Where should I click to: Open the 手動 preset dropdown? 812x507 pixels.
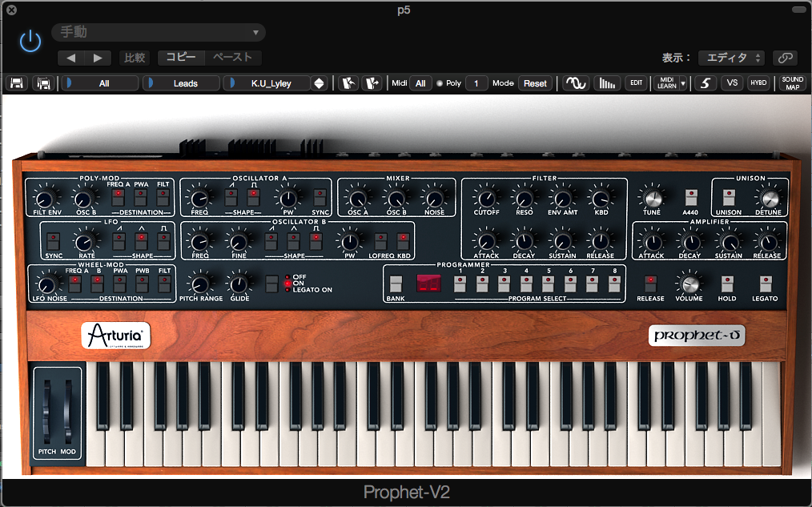pyautogui.click(x=159, y=32)
